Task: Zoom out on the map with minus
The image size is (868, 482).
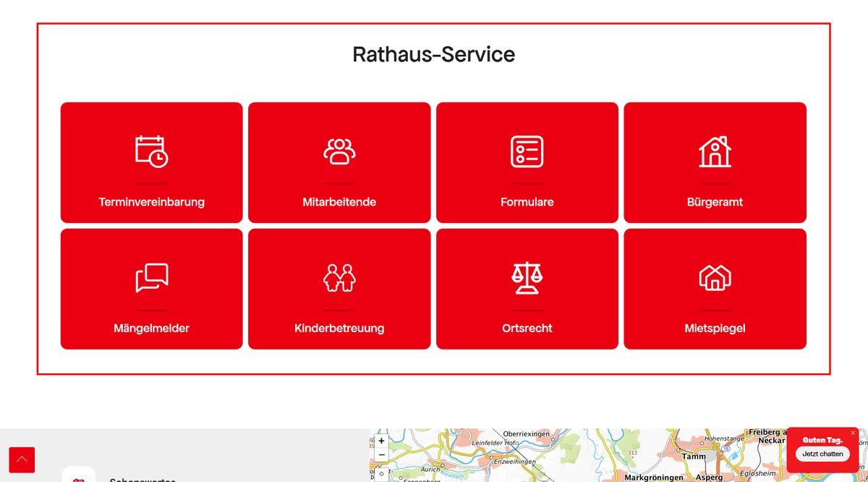Action: pyautogui.click(x=381, y=455)
